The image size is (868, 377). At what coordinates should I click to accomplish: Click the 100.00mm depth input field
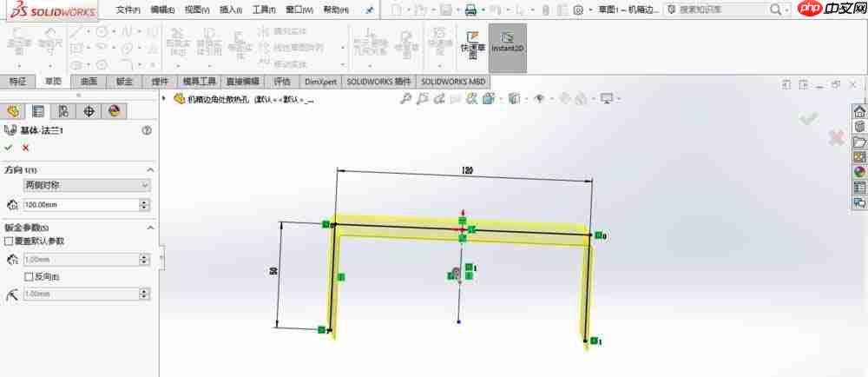(x=80, y=205)
